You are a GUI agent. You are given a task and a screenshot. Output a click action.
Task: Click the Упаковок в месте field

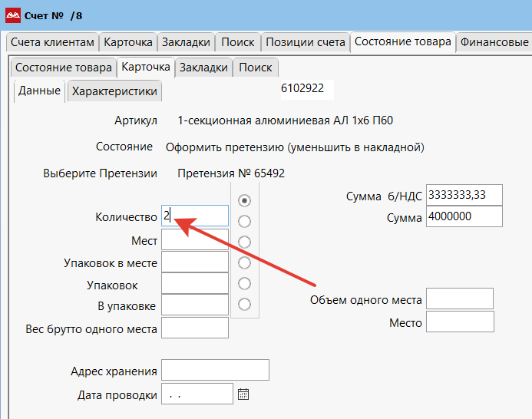195,262
